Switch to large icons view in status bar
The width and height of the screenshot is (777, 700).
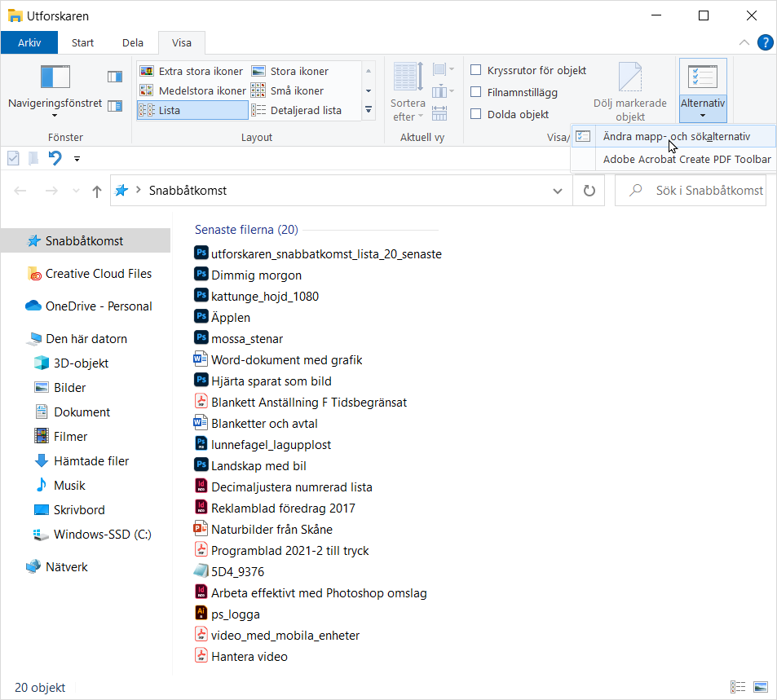tap(761, 687)
